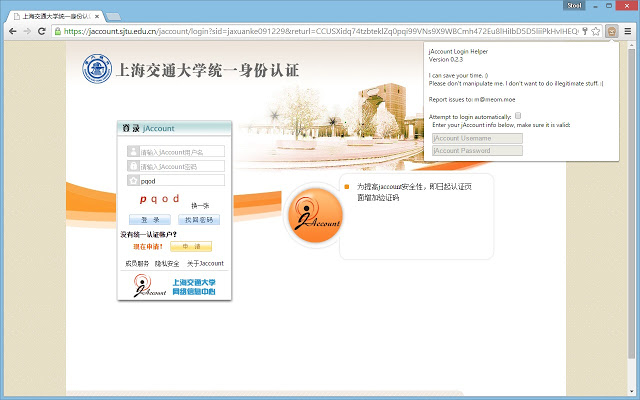Click the green padlock security icon
Image resolution: width=640 pixels, height=400 pixels.
[x=58, y=31]
